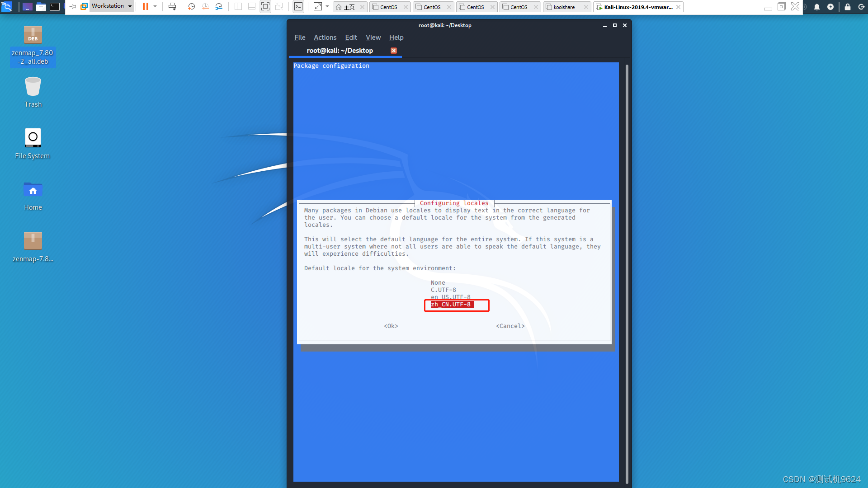Enter full screen mode icon
The width and height of the screenshot is (868, 488).
click(265, 6)
